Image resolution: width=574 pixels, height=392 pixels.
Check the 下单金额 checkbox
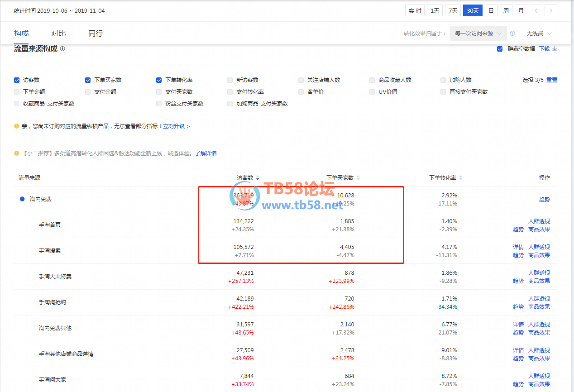tap(17, 92)
